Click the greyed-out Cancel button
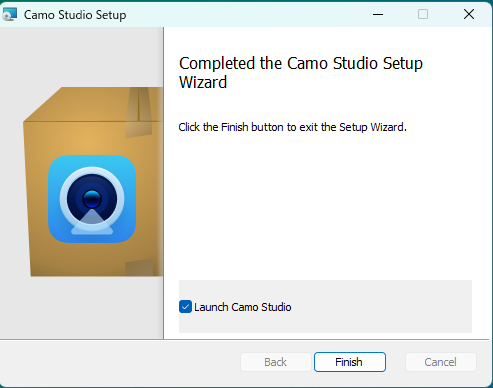493x388 pixels. pos(441,362)
